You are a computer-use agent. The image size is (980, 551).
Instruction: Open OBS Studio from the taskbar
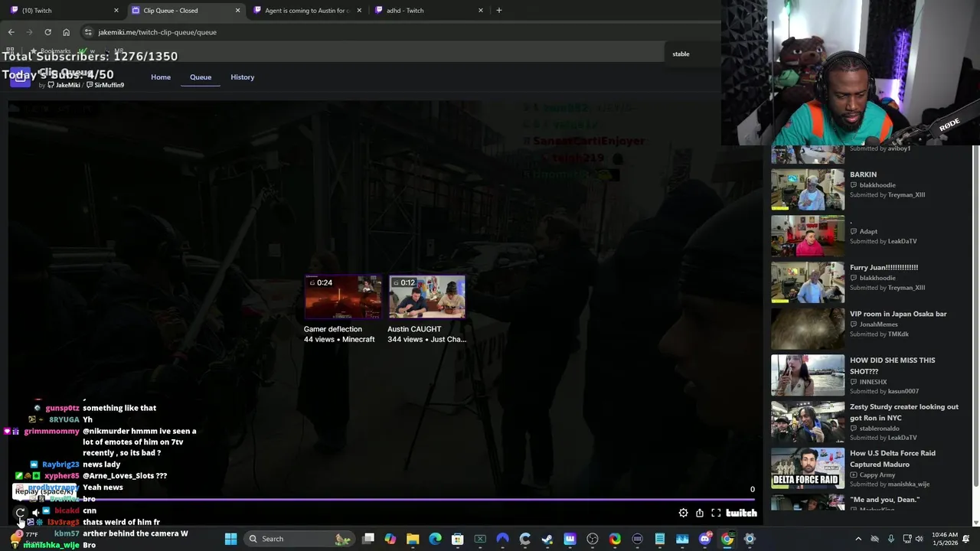[x=593, y=539]
